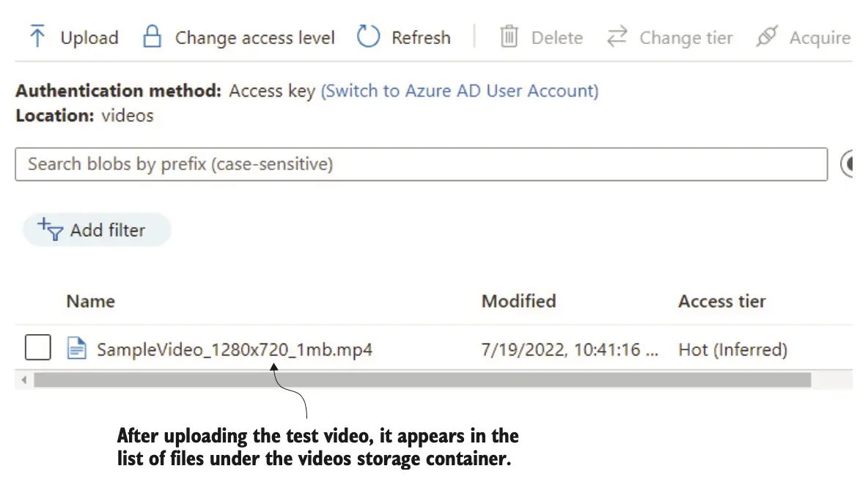Click the Search blobs by prefix field
This screenshot has width=868, height=485.
[x=421, y=164]
